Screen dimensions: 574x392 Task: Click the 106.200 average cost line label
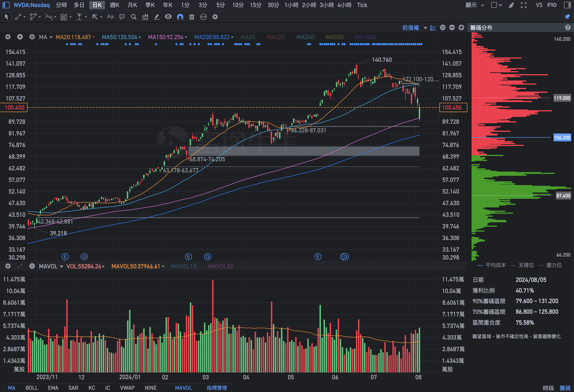tap(562, 137)
